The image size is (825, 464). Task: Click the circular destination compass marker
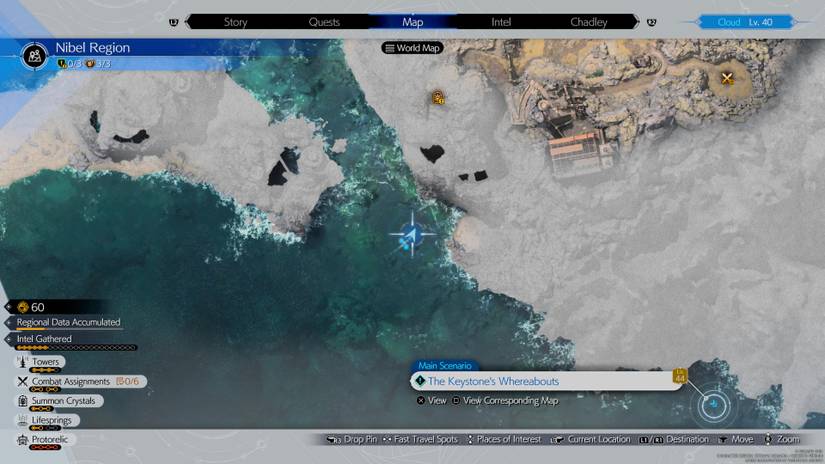714,405
